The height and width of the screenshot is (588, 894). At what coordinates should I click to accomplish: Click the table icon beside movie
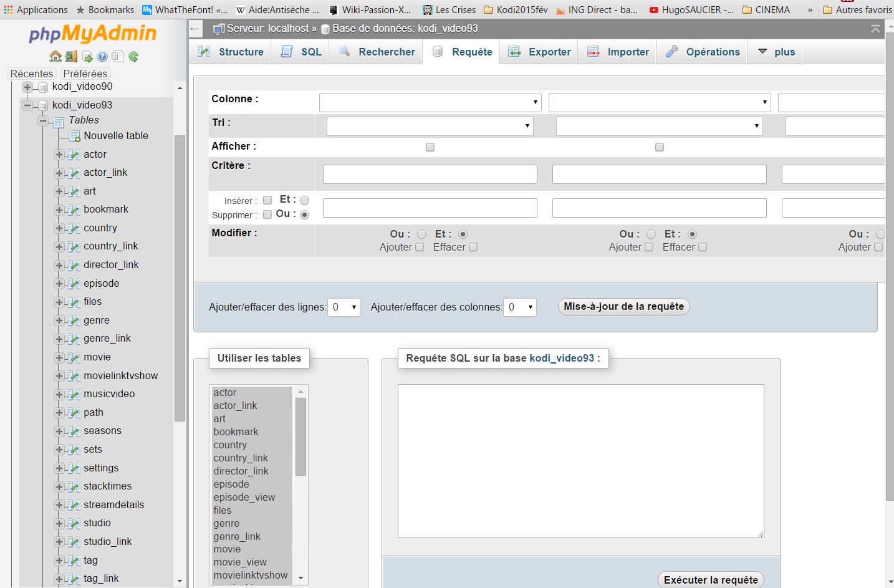[74, 358]
